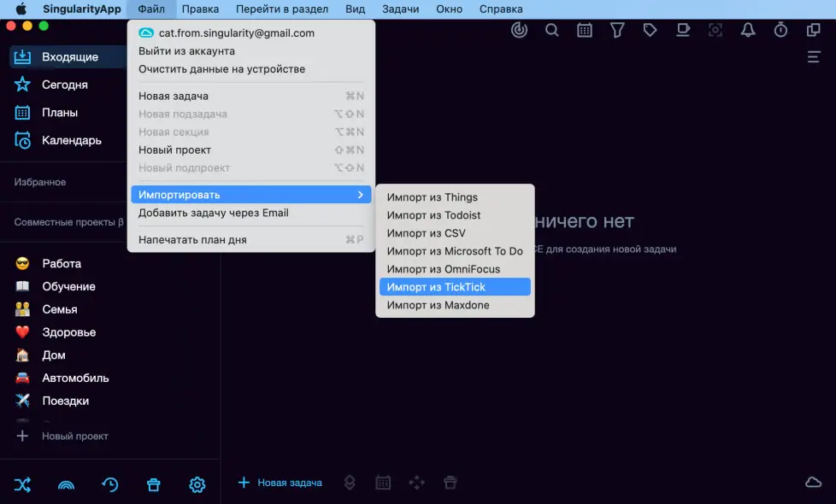Viewport: 836px width, 504px height.
Task: Select Выйти из аккаунта menu entry
Action: point(186,51)
